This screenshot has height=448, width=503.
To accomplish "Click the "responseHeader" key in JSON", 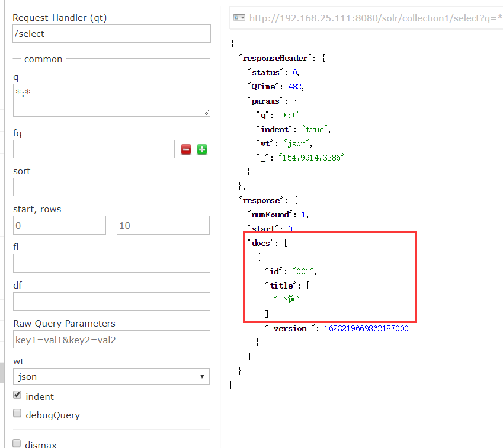I will pyautogui.click(x=275, y=58).
